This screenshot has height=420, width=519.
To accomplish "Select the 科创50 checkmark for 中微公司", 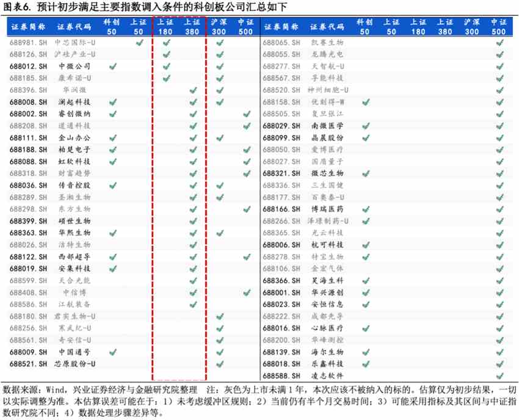I will click(x=113, y=66).
